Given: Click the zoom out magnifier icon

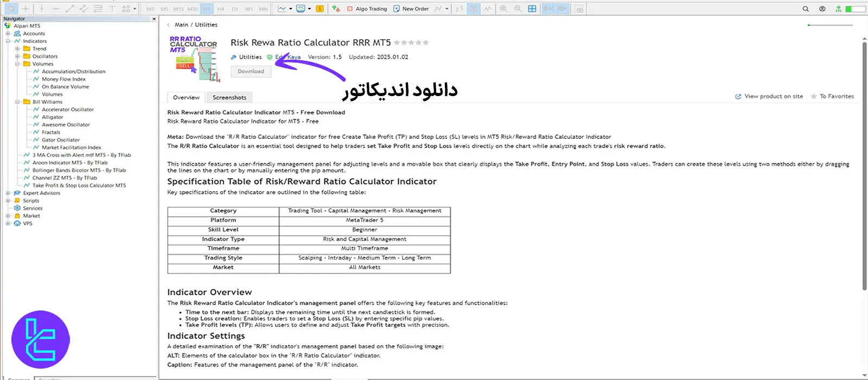Looking at the screenshot, I should pyautogui.click(x=518, y=9).
